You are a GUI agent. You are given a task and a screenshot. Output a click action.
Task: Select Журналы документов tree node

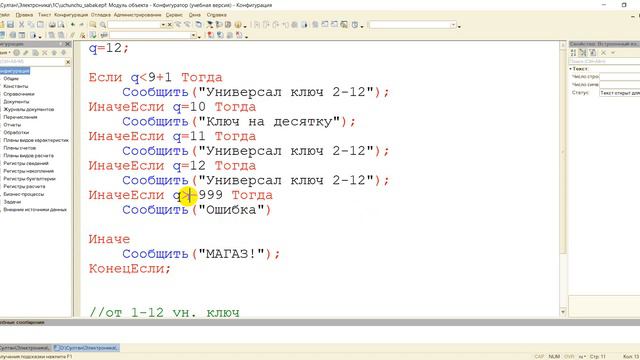tap(29, 109)
